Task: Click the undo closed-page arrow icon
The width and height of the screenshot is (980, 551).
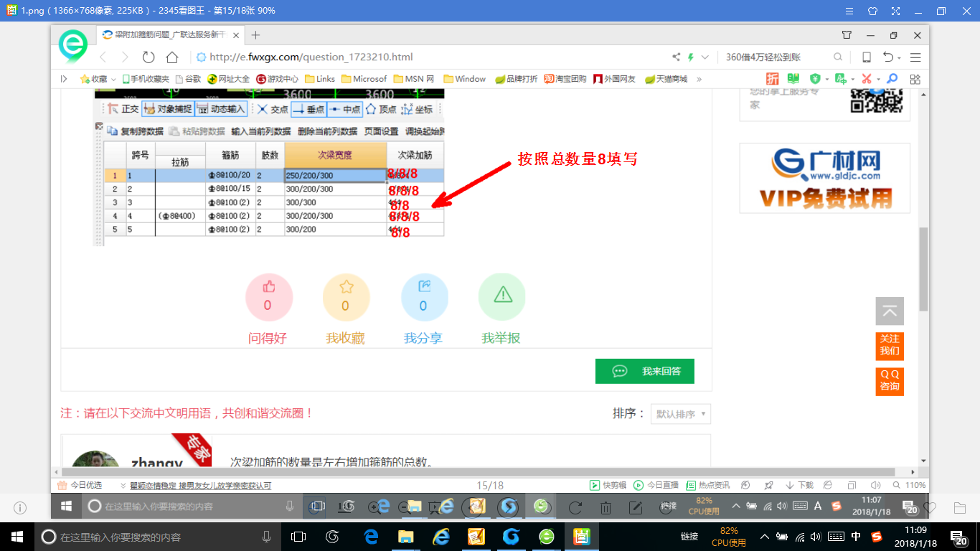Action: point(888,57)
